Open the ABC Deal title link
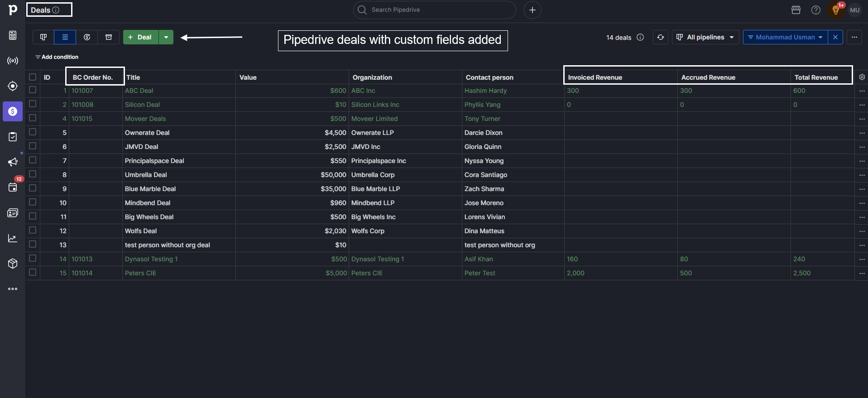This screenshot has width=868, height=398. pos(139,91)
